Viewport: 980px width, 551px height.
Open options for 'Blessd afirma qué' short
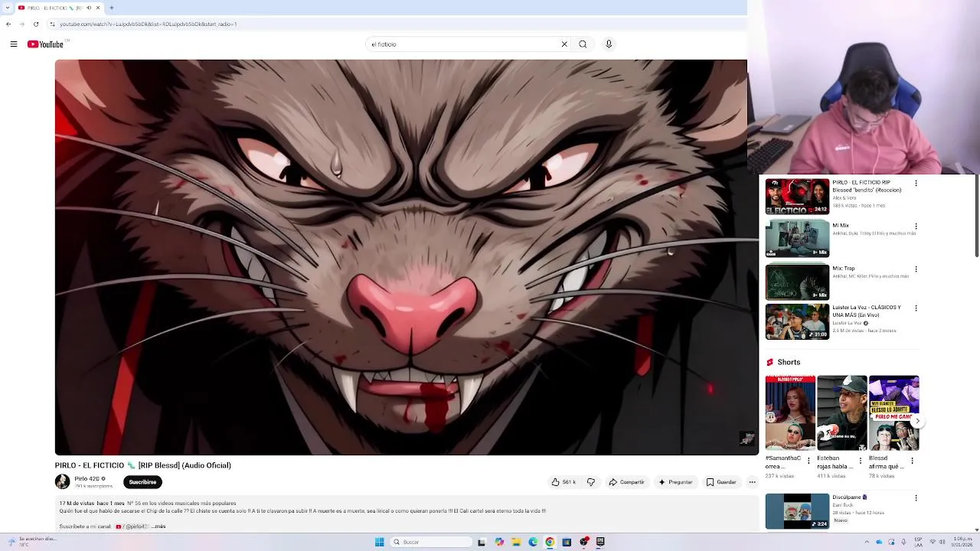click(912, 461)
